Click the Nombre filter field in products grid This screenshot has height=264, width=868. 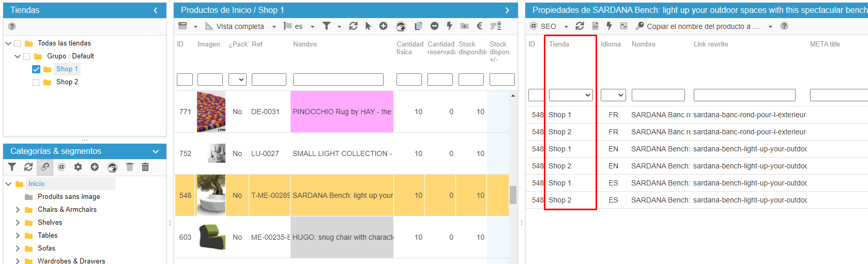[338, 80]
